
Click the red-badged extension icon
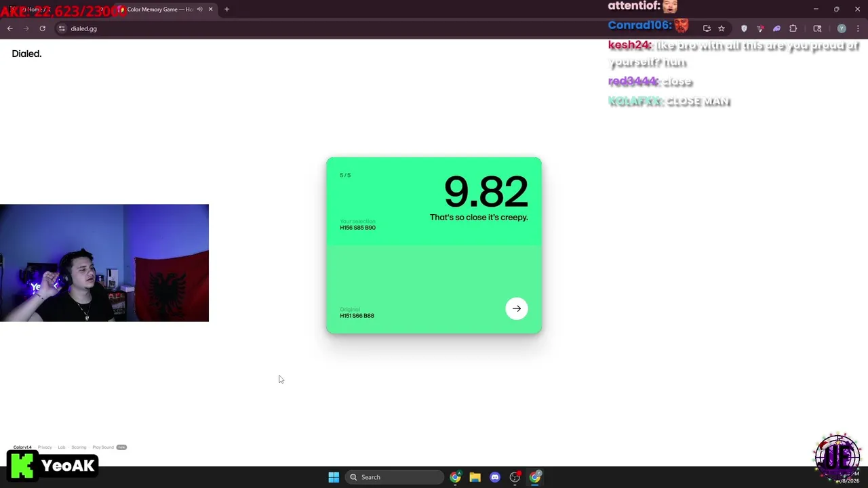click(760, 28)
